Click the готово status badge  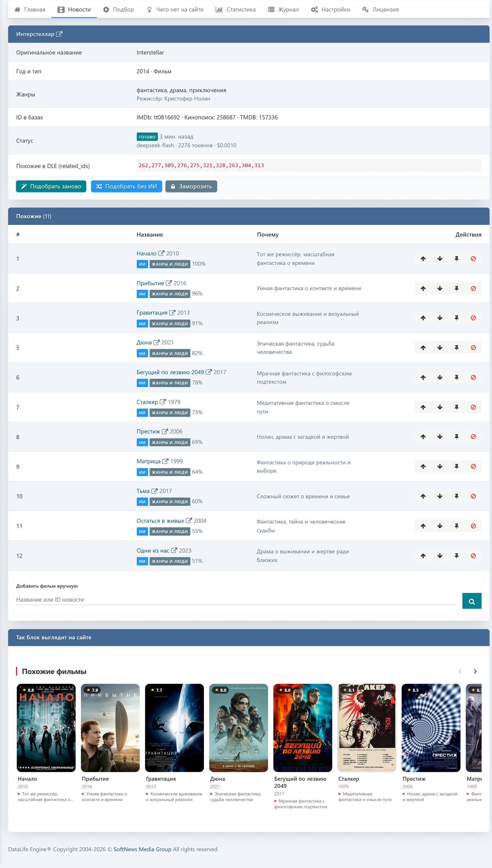coord(147,137)
